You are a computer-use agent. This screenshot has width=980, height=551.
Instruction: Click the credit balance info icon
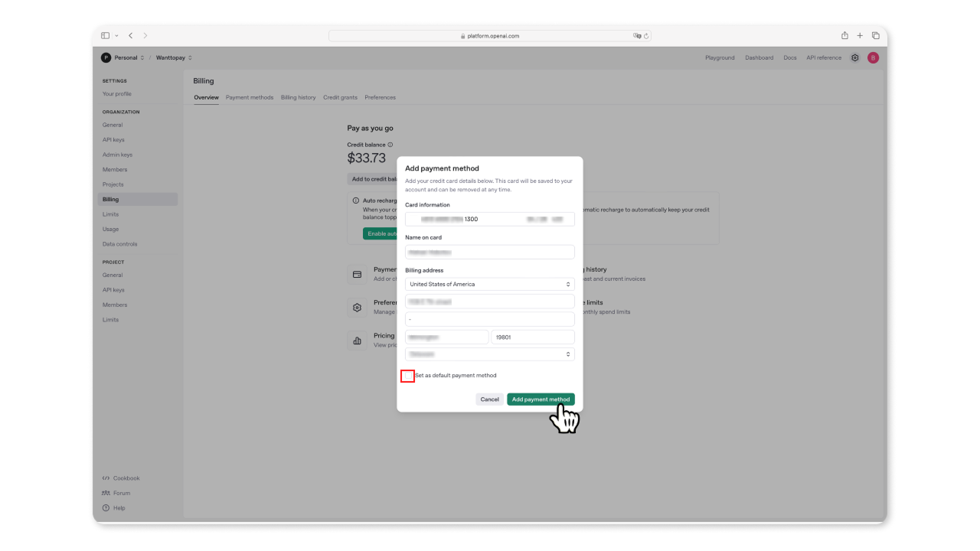(390, 145)
